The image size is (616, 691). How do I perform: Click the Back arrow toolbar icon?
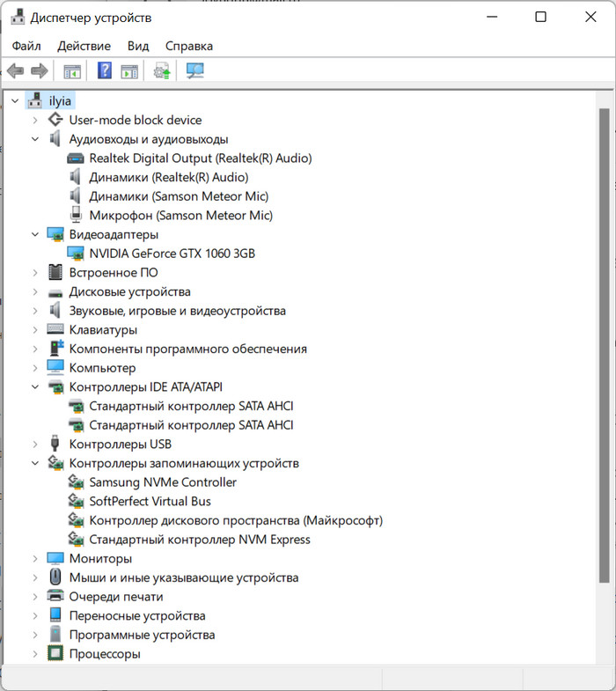click(16, 70)
